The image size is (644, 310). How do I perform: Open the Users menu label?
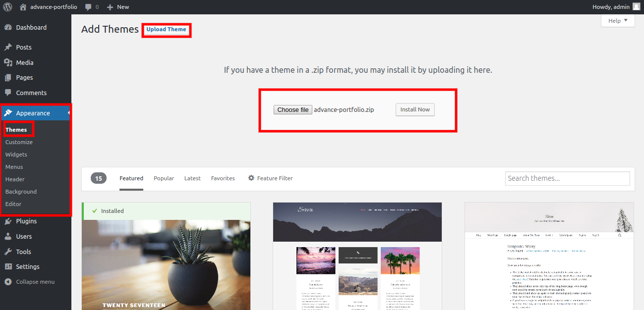[24, 236]
